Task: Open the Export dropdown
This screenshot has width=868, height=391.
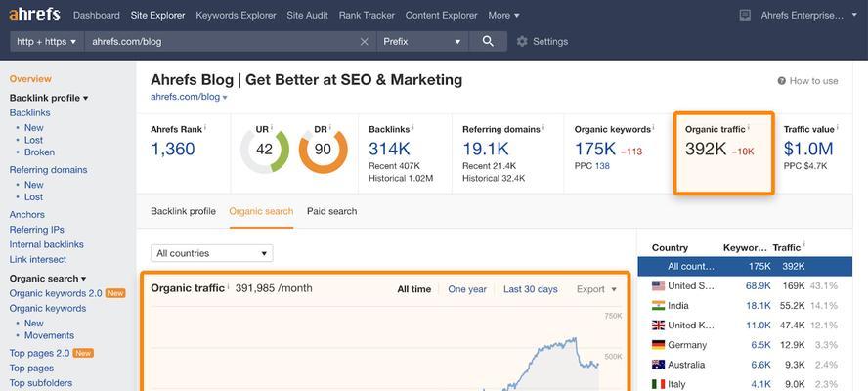Action: pyautogui.click(x=596, y=289)
